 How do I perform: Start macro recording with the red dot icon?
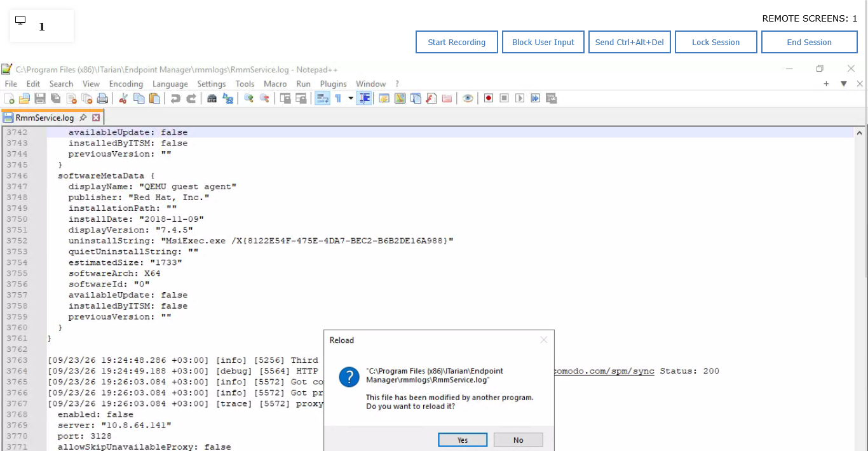(x=489, y=98)
